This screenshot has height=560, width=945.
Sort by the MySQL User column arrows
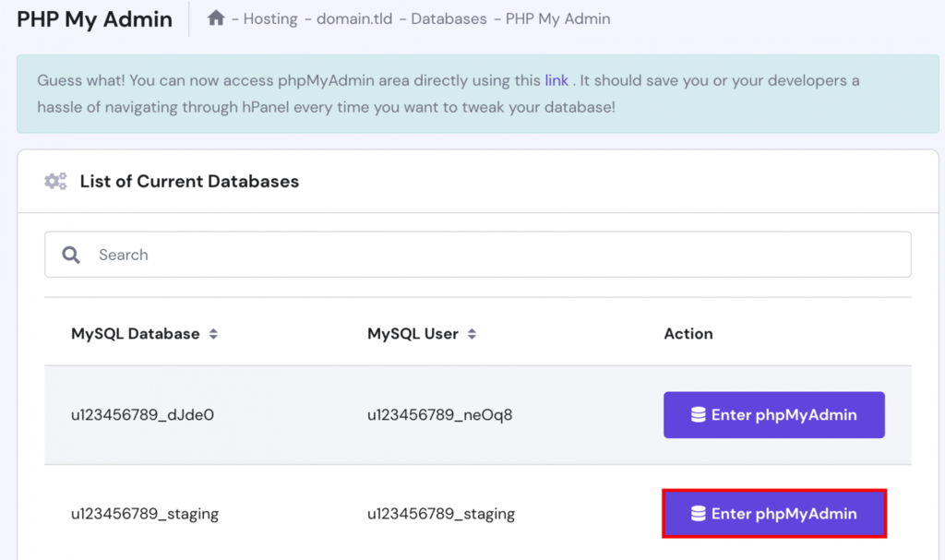472,334
